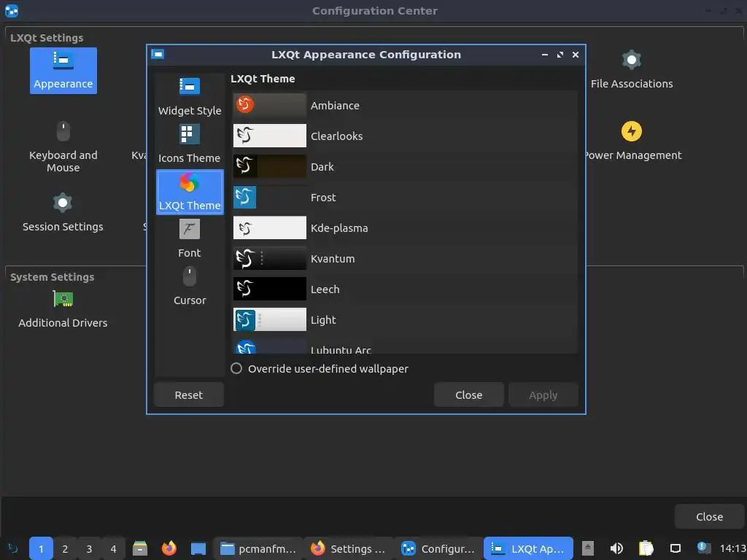747x560 pixels.
Task: Click the Kvantum theme preview thumbnail
Action: (x=270, y=258)
